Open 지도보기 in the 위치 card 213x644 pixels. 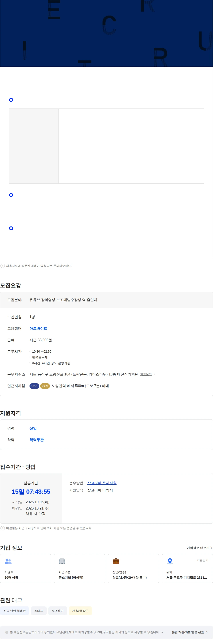pos(202,560)
